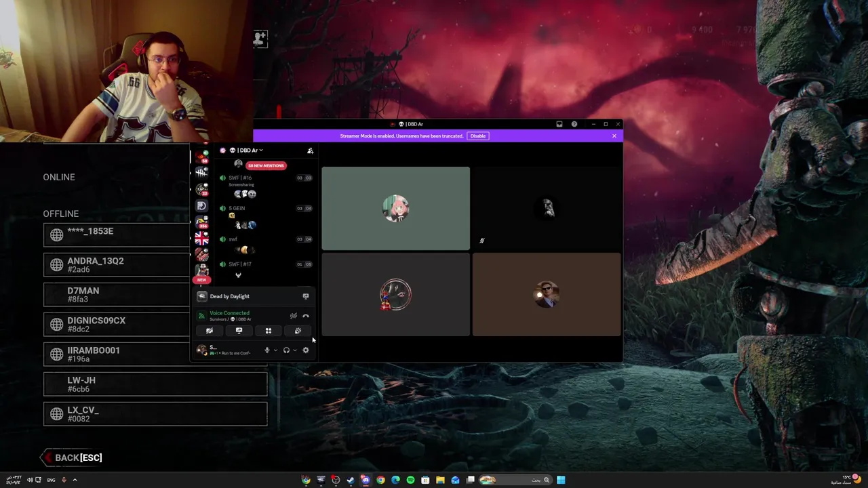
Task: Open the Discord help icon in title bar
Action: coord(574,124)
